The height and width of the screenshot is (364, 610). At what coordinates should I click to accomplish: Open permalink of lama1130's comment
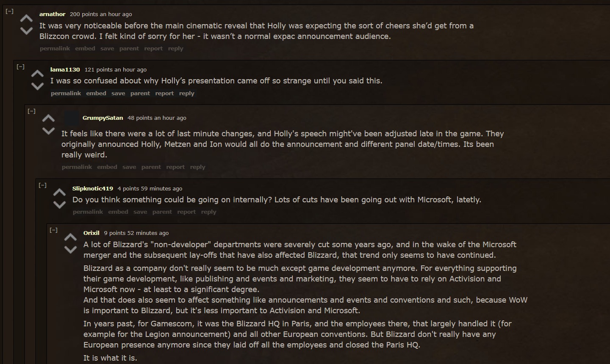coord(66,93)
